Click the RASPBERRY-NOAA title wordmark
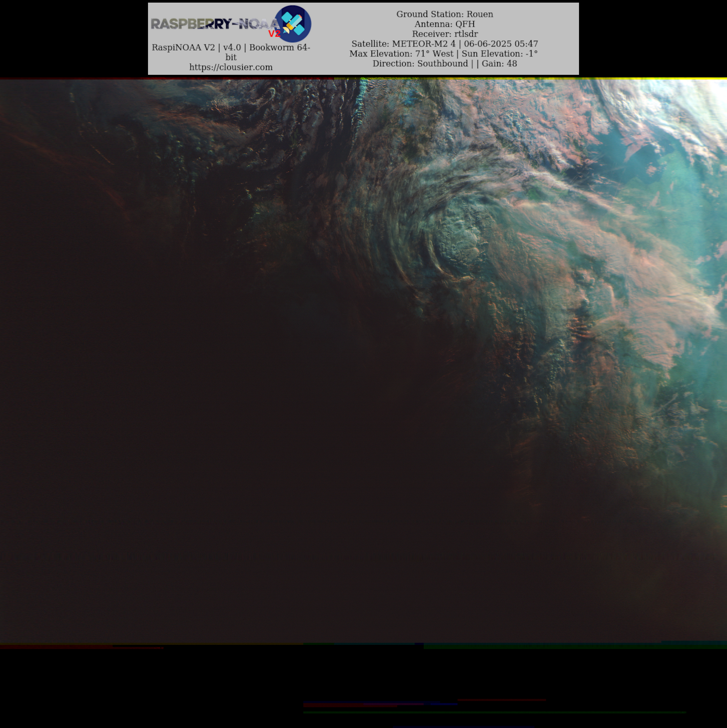Screen dimensions: 727x728 click(x=215, y=24)
